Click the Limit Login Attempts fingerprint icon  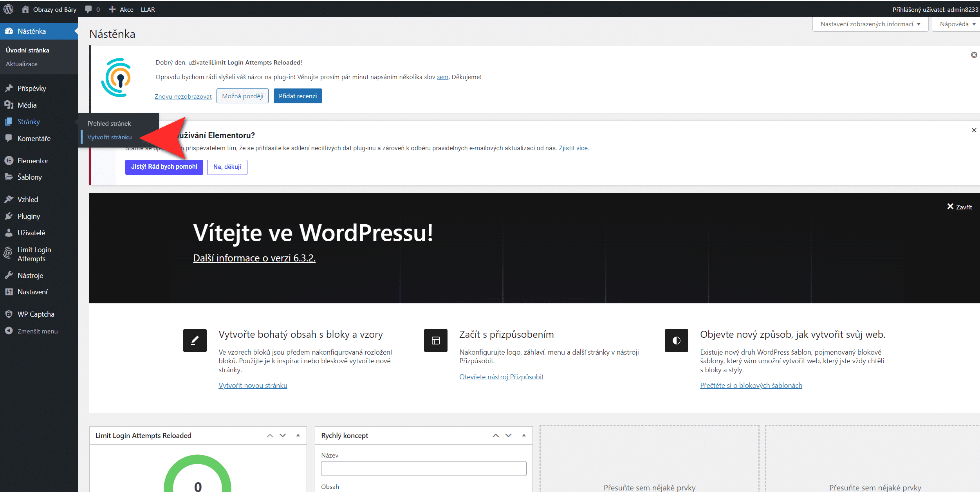pyautogui.click(x=8, y=253)
